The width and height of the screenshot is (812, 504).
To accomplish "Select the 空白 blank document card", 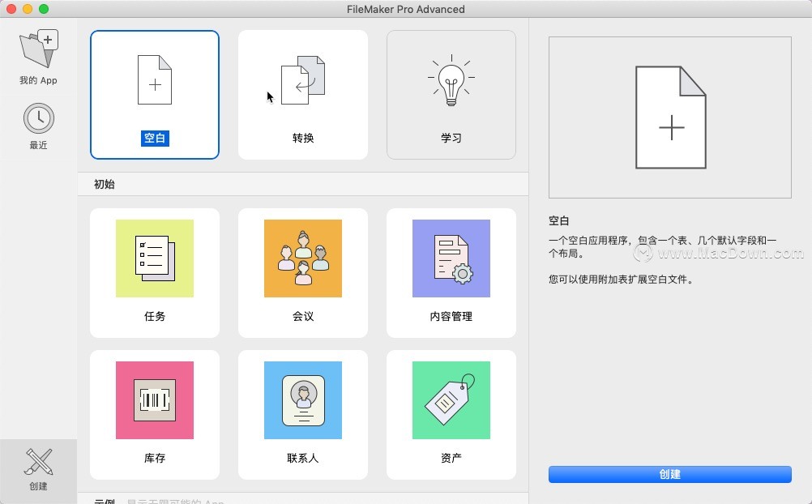I will click(154, 95).
